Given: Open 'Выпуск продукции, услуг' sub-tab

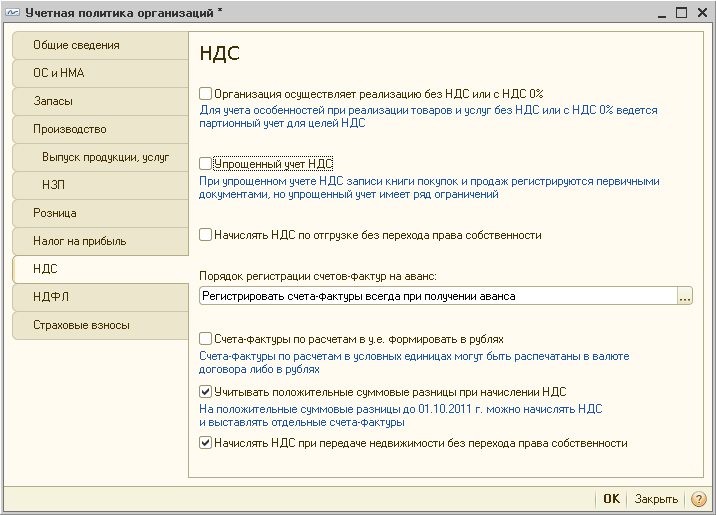Looking at the screenshot, I should click(x=105, y=157).
